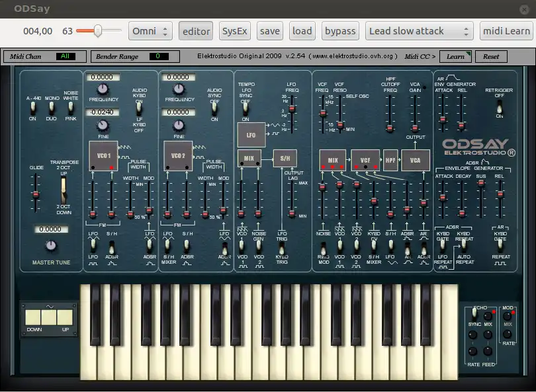Click the S/H module block
This screenshot has width=536, height=392.
pyautogui.click(x=285, y=158)
